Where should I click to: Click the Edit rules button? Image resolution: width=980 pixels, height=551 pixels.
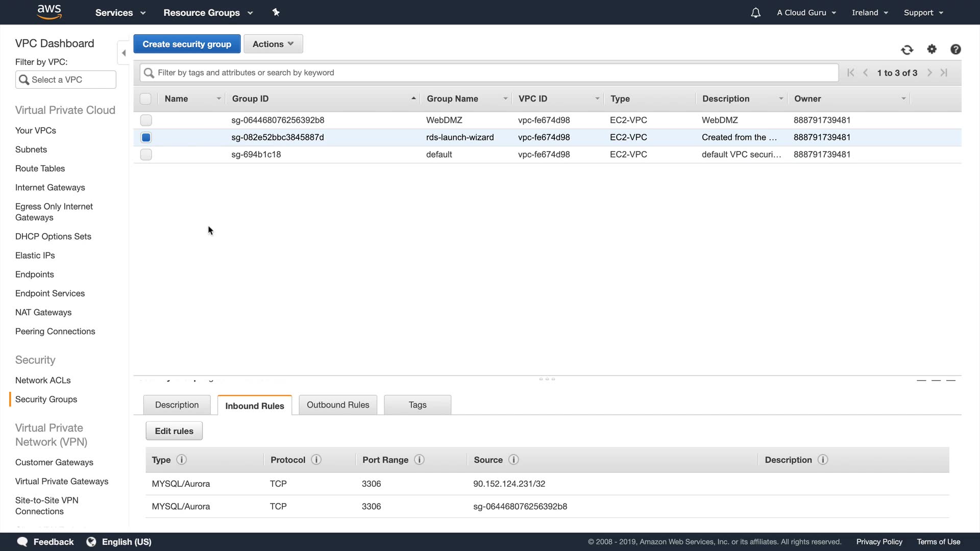coord(174,431)
